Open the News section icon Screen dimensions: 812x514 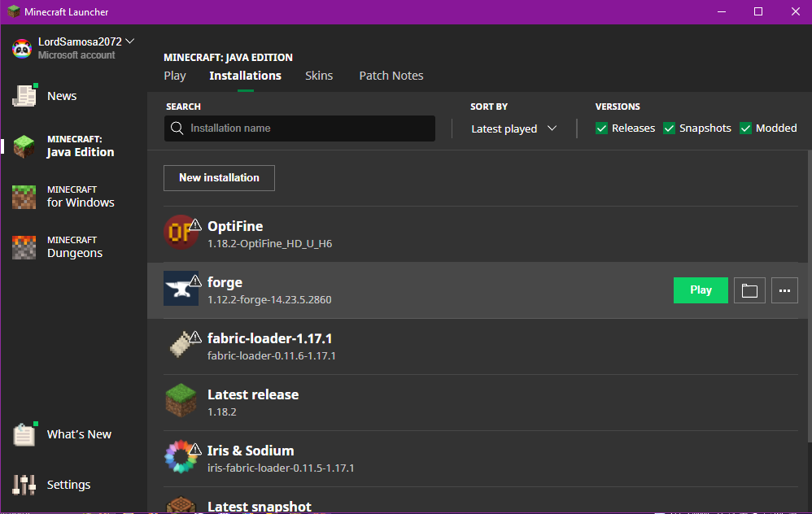pos(24,96)
